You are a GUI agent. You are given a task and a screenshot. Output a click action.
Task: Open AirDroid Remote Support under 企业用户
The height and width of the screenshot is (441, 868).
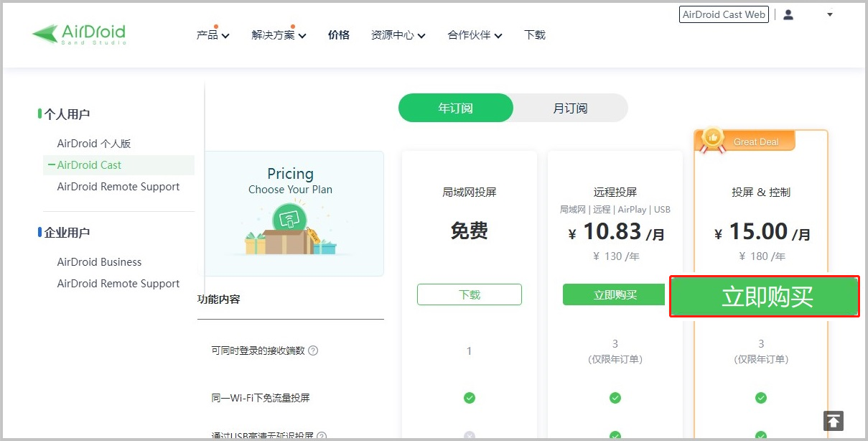tap(118, 284)
